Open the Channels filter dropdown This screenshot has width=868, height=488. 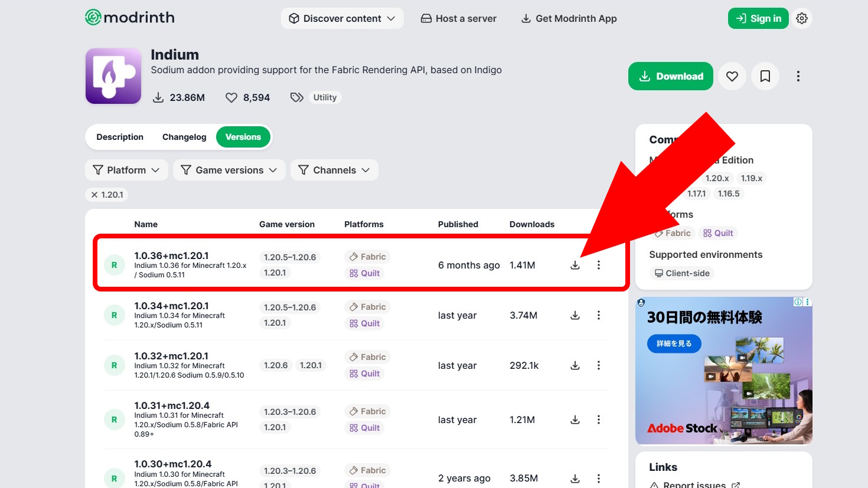[334, 170]
